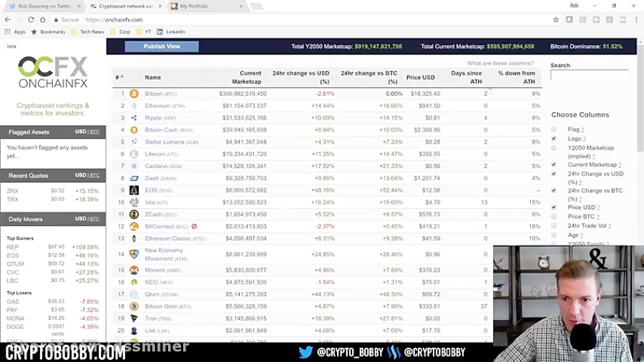Image resolution: width=644 pixels, height=362 pixels.
Task: Uncheck the Logo column checkbox
Action: 554,139
